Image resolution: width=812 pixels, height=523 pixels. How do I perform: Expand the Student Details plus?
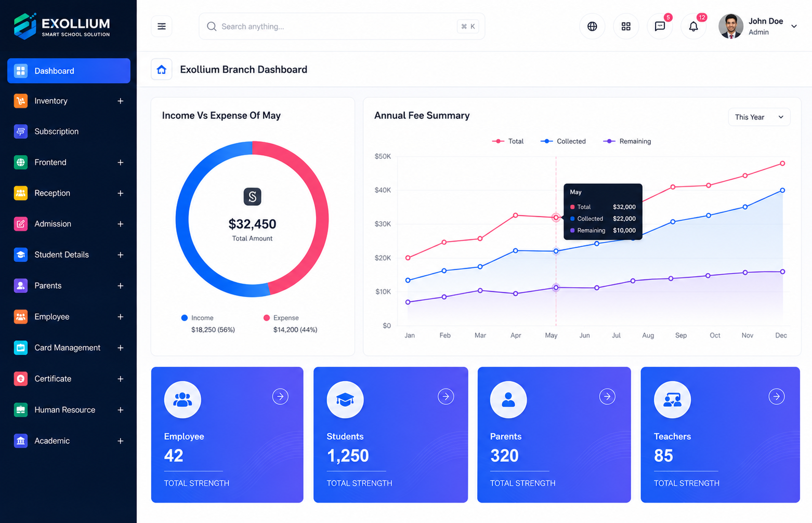[x=120, y=255]
